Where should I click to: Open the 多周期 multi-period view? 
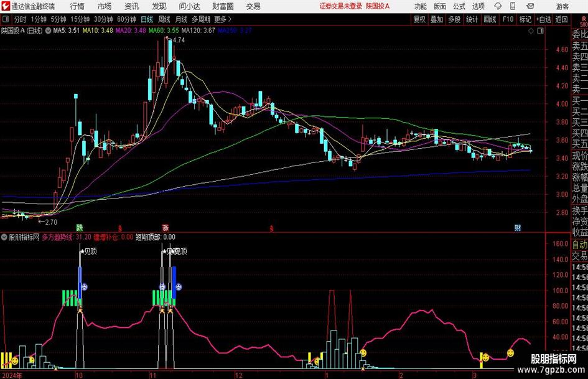pyautogui.click(x=200, y=19)
